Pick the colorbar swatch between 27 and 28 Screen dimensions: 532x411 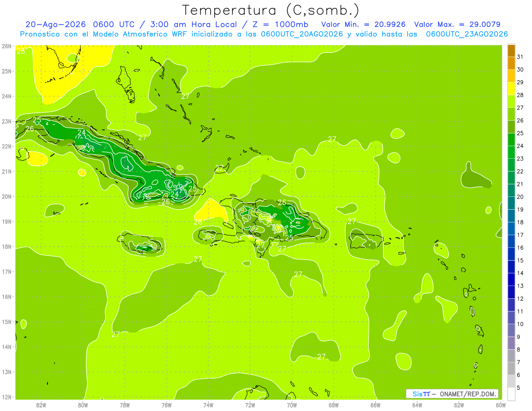(x=511, y=101)
